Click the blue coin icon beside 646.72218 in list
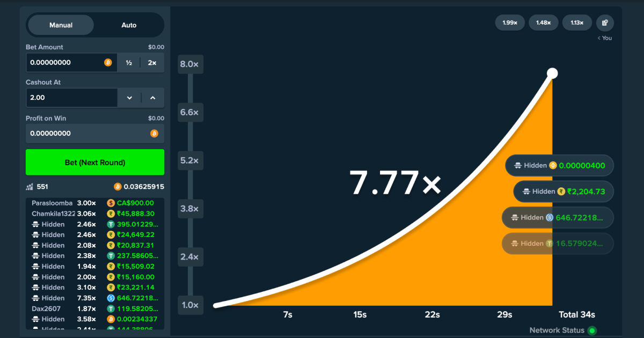This screenshot has width=644, height=338. coord(111,298)
